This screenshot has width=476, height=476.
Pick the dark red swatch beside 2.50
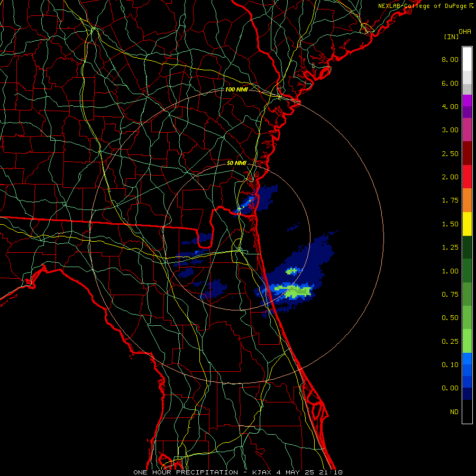click(x=467, y=153)
